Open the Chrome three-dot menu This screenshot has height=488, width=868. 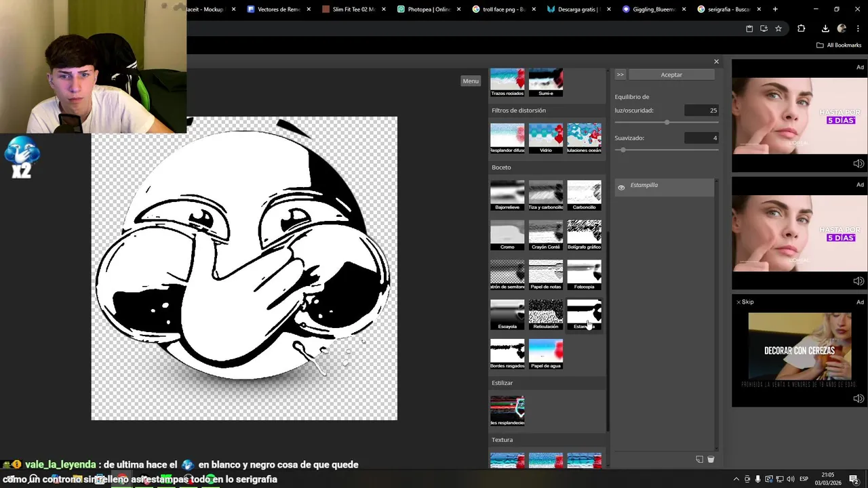click(856, 28)
